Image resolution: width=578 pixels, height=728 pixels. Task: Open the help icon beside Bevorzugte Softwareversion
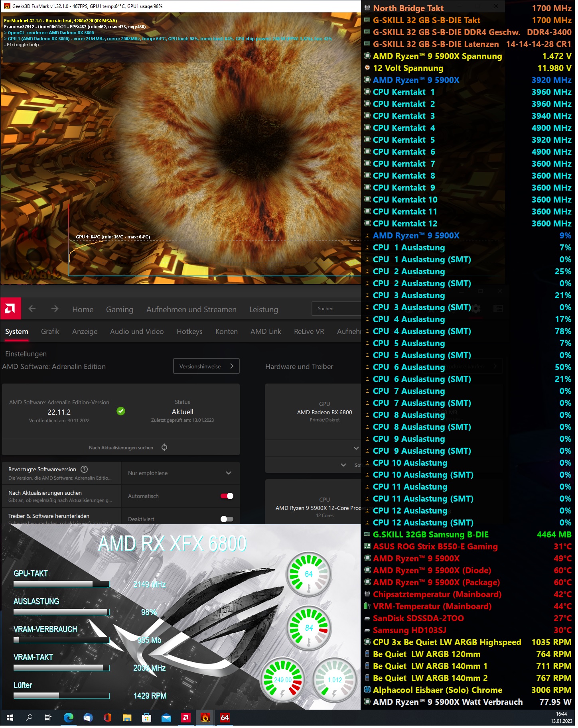tap(84, 470)
